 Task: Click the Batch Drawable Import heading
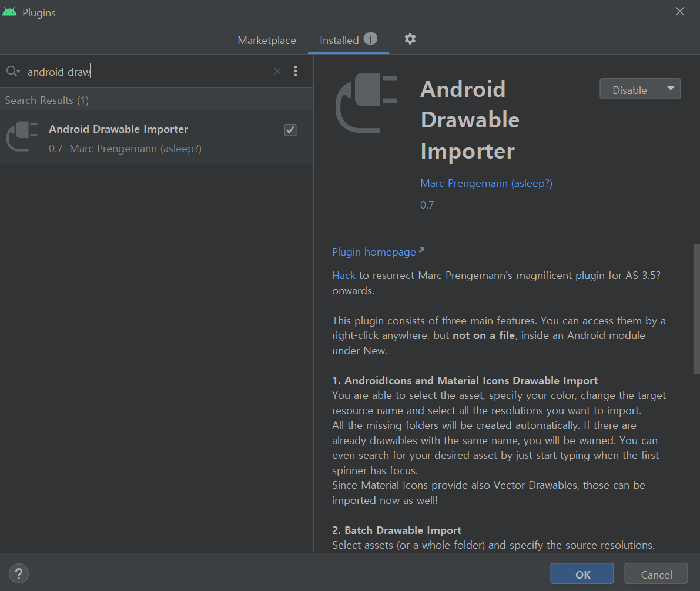pos(396,530)
